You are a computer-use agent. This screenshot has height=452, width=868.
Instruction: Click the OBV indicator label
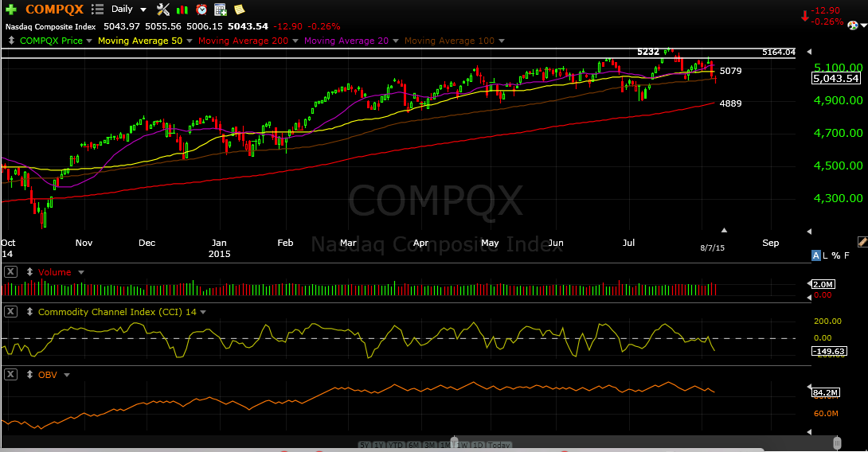(48, 375)
